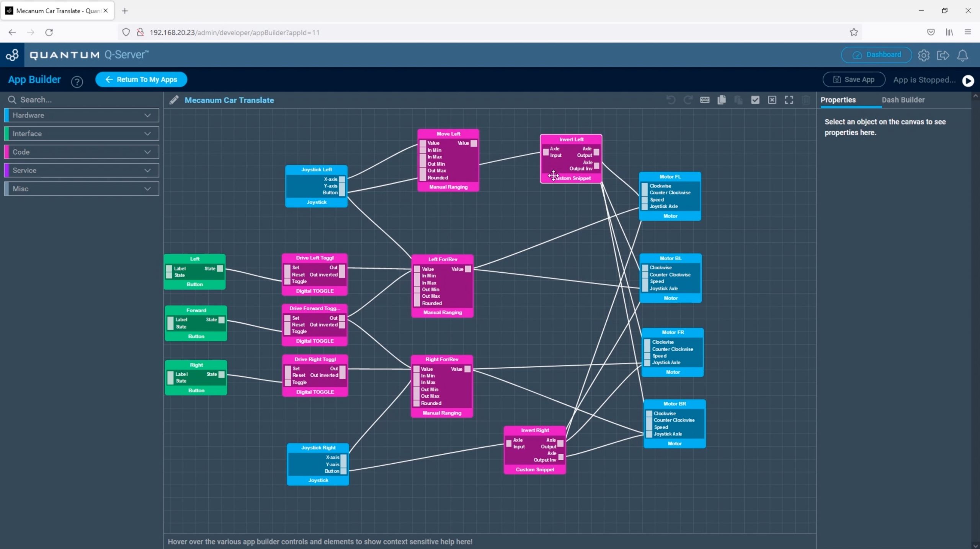Click the Save App button
980x549 pixels.
point(854,80)
